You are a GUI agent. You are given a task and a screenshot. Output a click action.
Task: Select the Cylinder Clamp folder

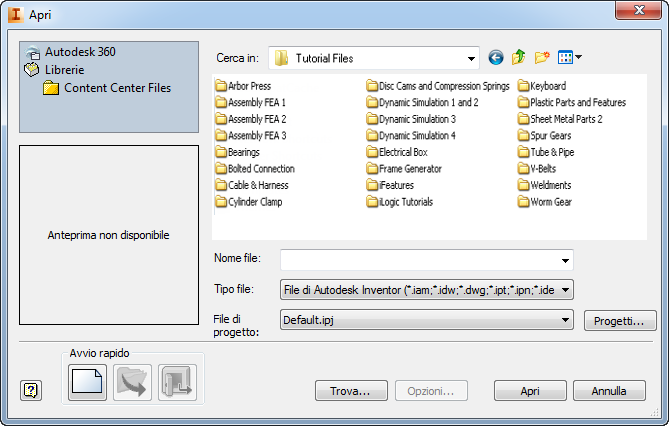(x=249, y=202)
